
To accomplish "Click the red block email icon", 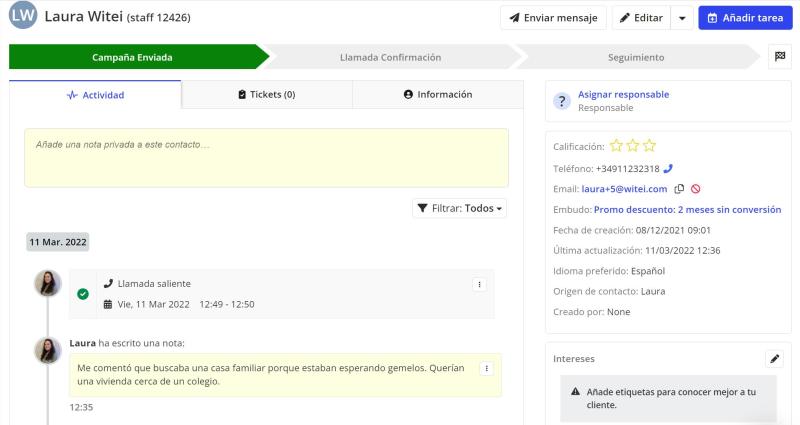I will click(x=695, y=189).
